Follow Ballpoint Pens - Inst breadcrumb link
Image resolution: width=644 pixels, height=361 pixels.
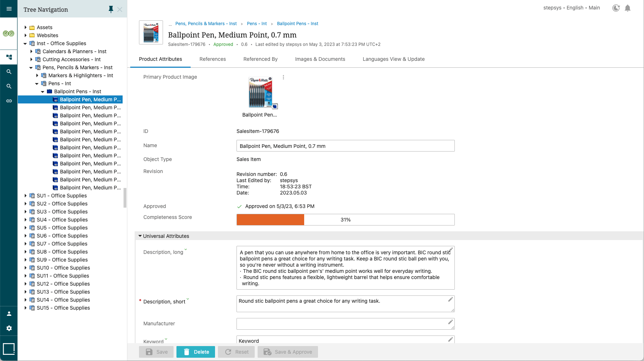click(298, 24)
